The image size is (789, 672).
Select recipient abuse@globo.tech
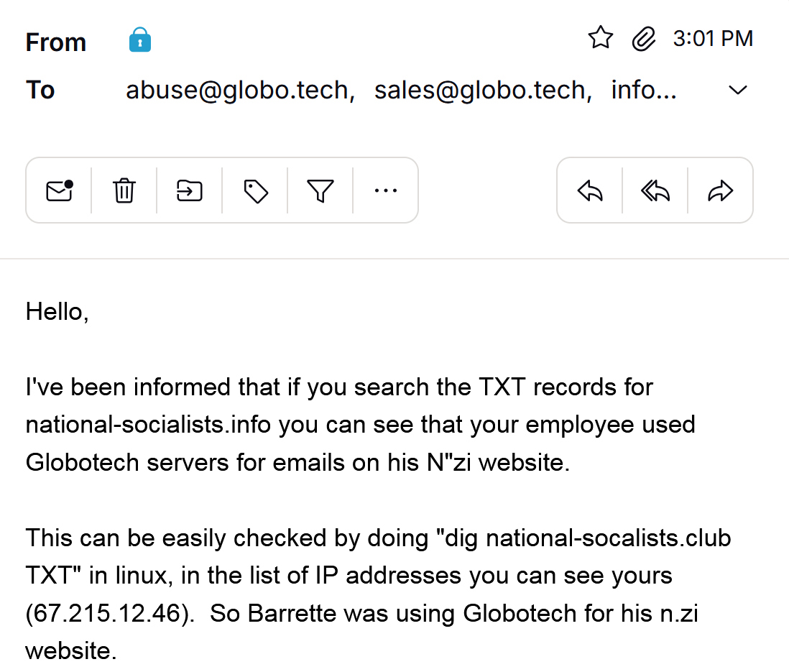point(241,91)
